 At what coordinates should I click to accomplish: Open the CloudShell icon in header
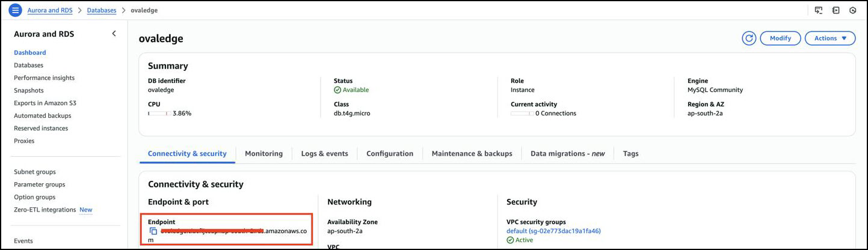coord(819,10)
